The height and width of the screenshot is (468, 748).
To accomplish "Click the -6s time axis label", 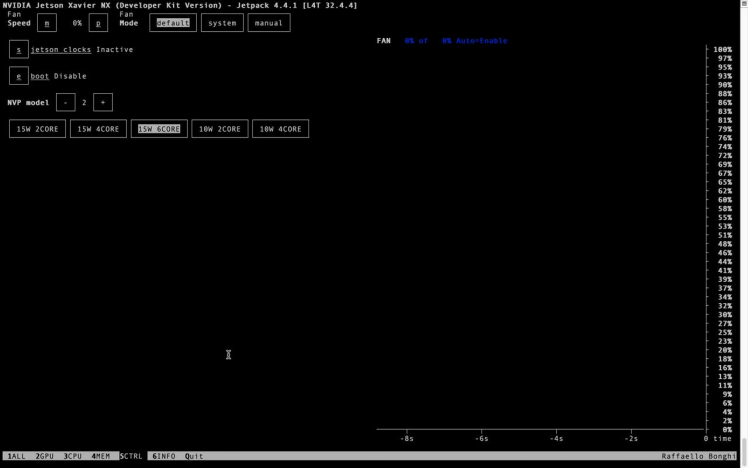I will tap(481, 438).
